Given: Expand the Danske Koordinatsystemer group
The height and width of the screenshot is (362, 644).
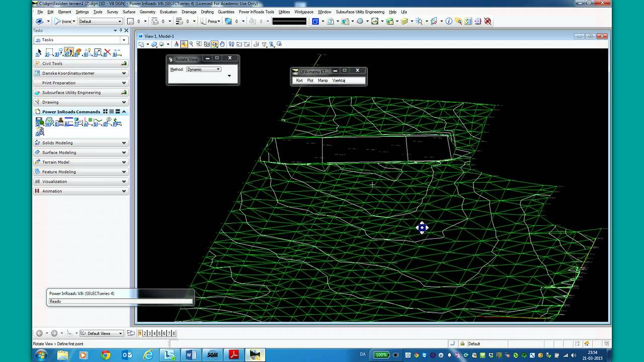Looking at the screenshot, I should tap(80, 73).
